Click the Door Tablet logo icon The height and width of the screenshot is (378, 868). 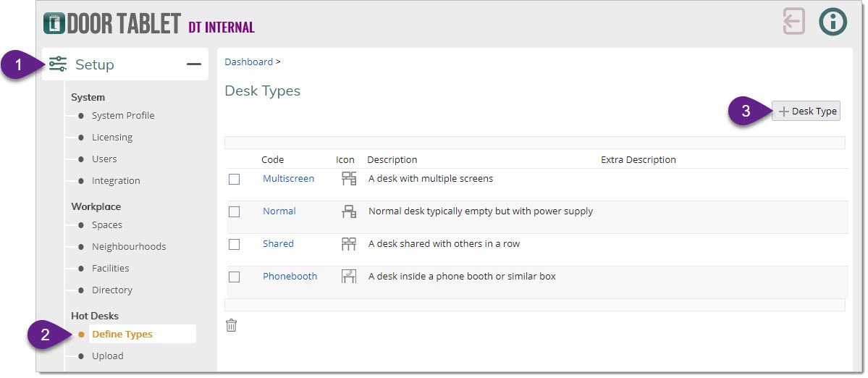54,23
